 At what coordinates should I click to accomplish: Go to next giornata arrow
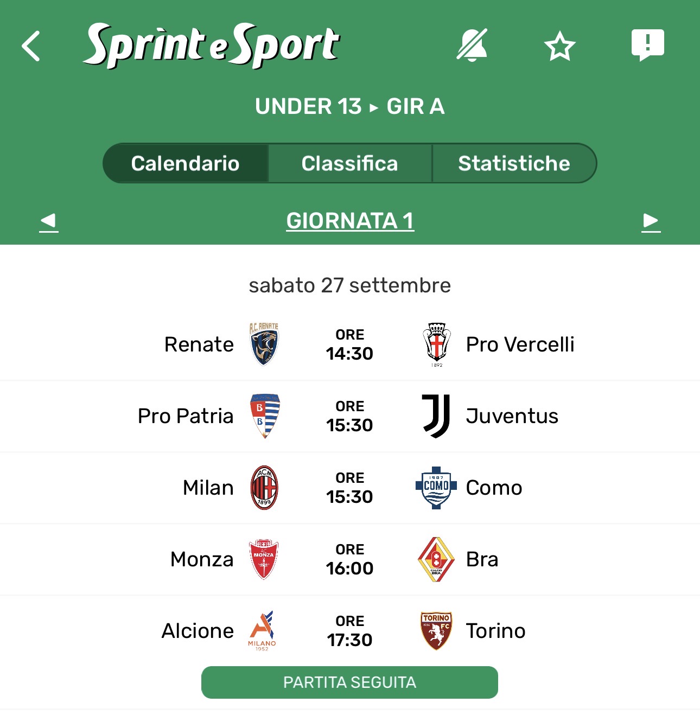pyautogui.click(x=651, y=221)
